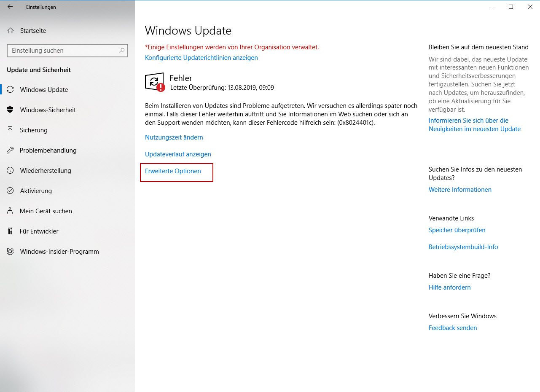Open Erweiterte Optionen link

pos(173,171)
